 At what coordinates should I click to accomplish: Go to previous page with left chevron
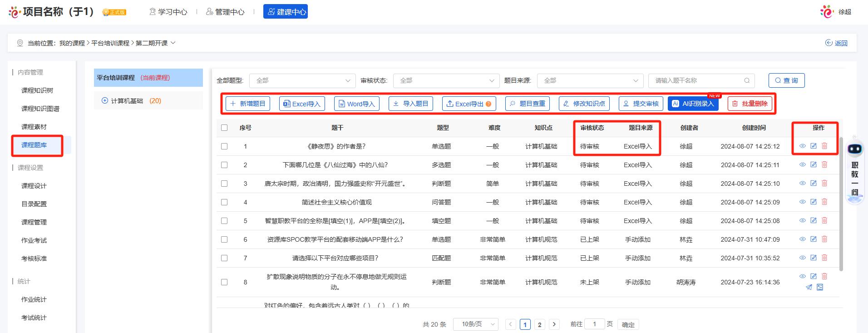[x=511, y=324]
